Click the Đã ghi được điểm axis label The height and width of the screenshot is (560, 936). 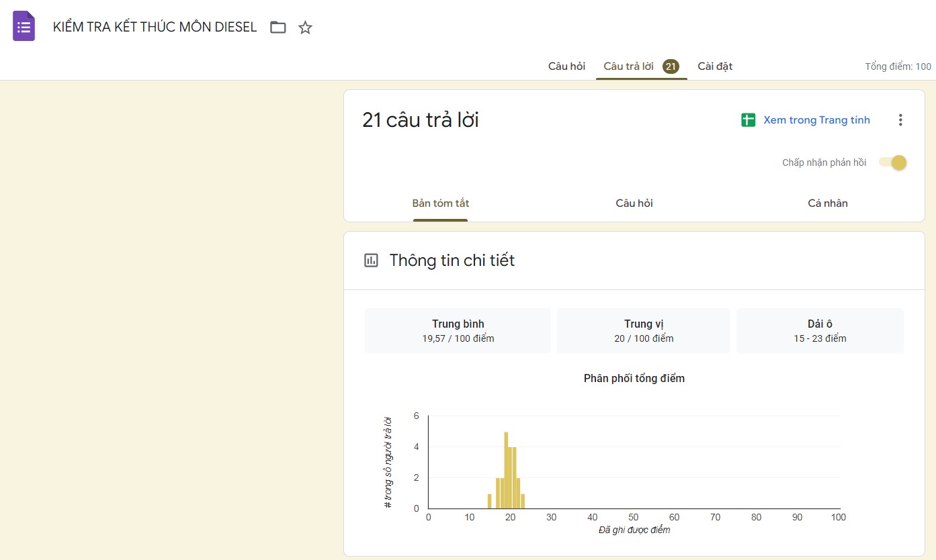(634, 530)
